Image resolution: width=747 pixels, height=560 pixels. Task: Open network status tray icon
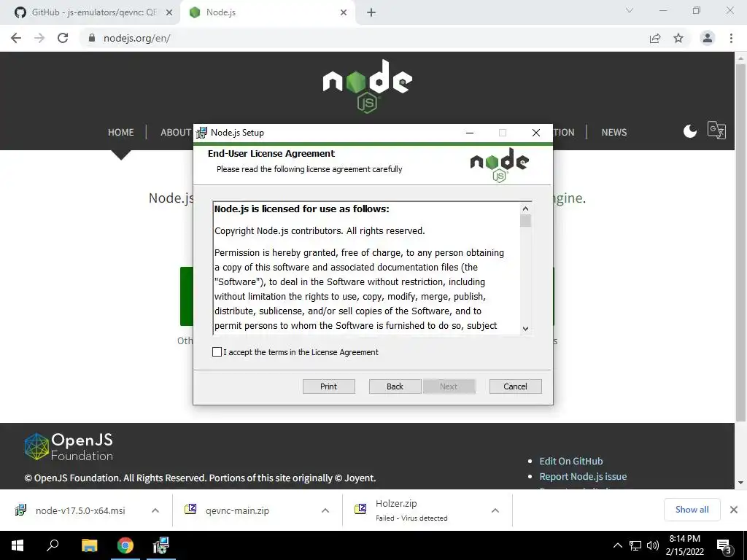click(x=635, y=545)
